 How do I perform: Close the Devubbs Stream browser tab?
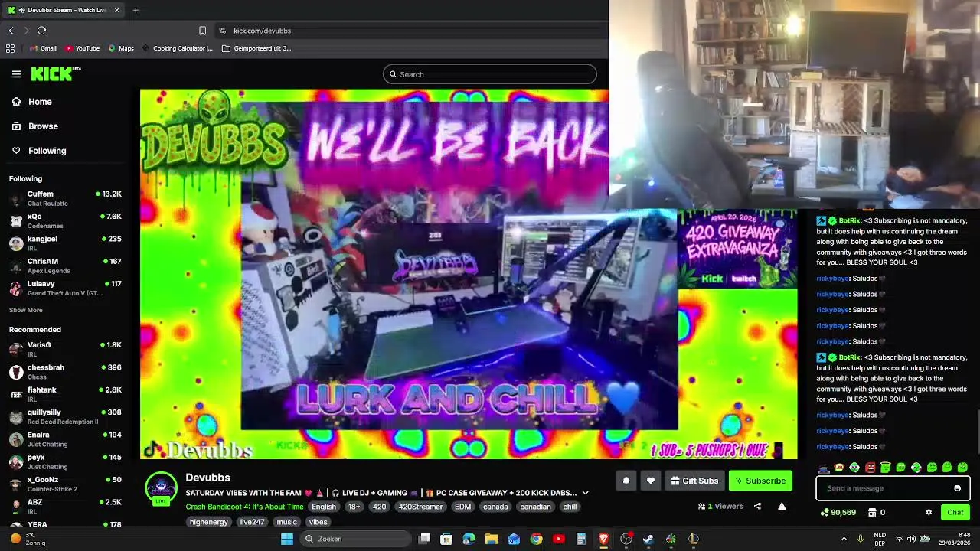pyautogui.click(x=116, y=10)
